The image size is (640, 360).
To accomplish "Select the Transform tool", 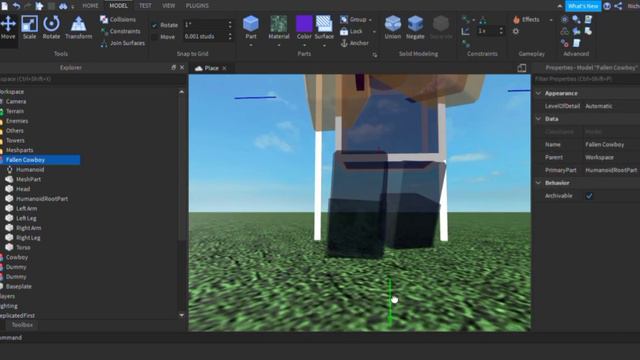I will coord(78,28).
